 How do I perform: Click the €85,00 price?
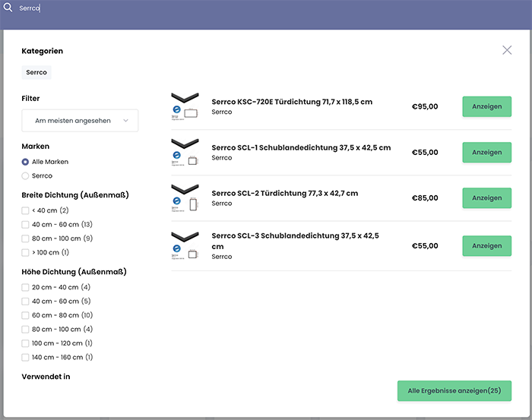425,198
